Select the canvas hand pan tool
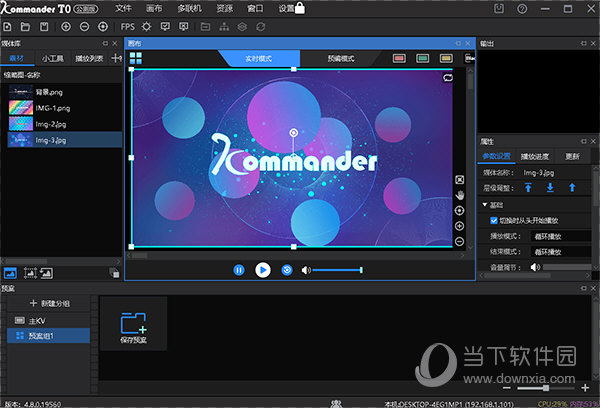The height and width of the screenshot is (408, 600). (460, 195)
